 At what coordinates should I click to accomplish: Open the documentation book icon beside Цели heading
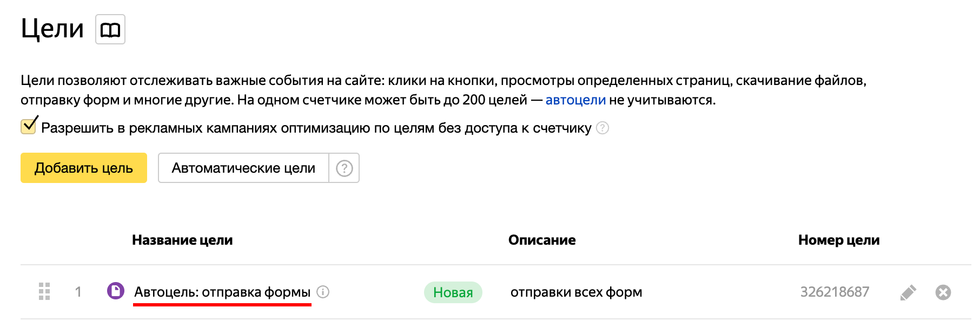pyautogui.click(x=110, y=30)
